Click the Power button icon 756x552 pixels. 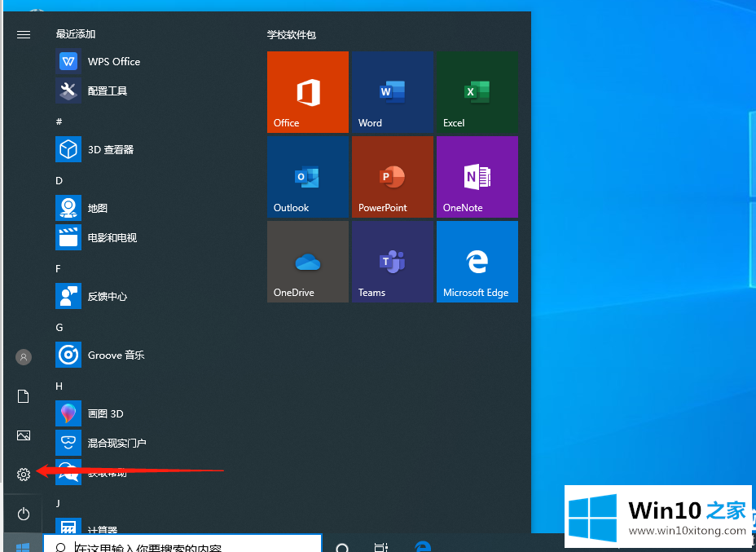tap(23, 514)
